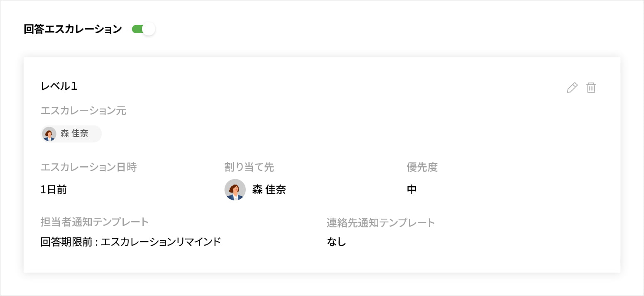Image resolution: width=644 pixels, height=296 pixels.
Task: Click the trash delete icon for レベル1
Action: point(591,88)
